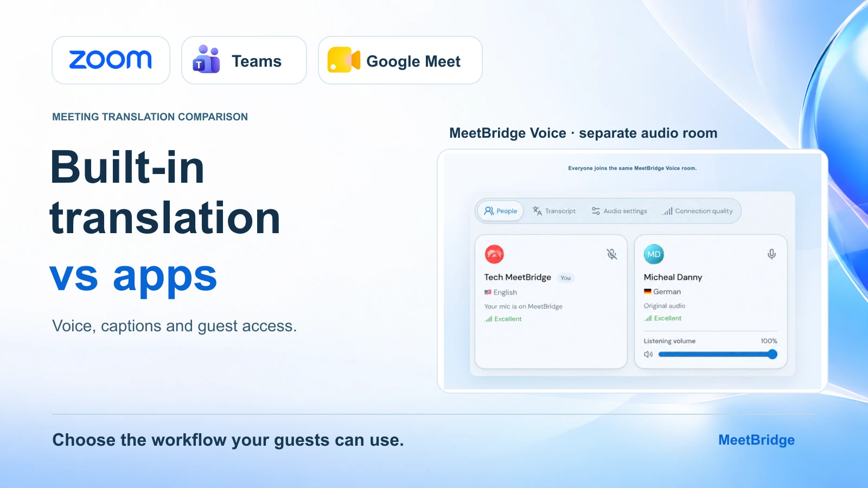Screen dimensions: 868x488
Task: Click the Microsoft Teams logo icon
Action: coord(206,59)
